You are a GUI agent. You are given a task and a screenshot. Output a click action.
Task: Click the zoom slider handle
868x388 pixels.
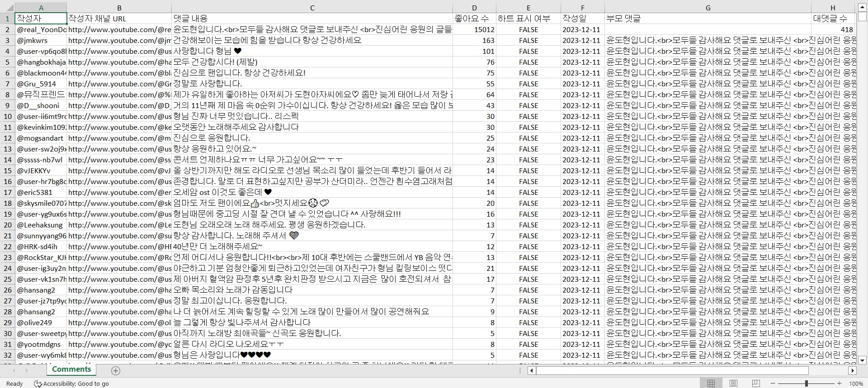(806, 383)
